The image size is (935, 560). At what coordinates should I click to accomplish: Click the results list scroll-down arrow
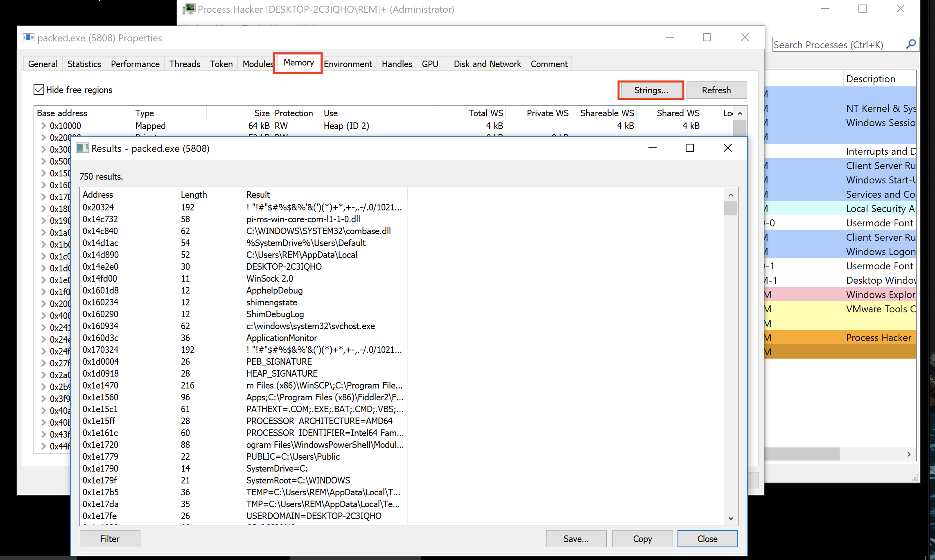731,518
